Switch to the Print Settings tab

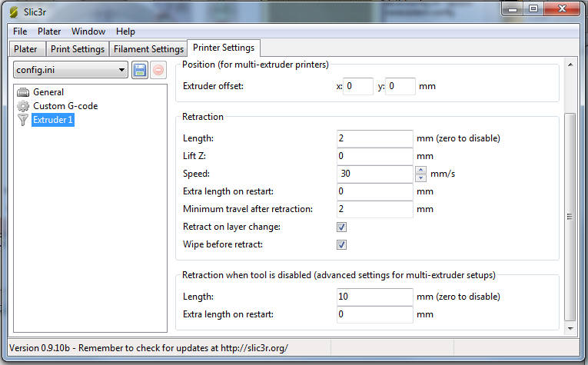coord(77,49)
